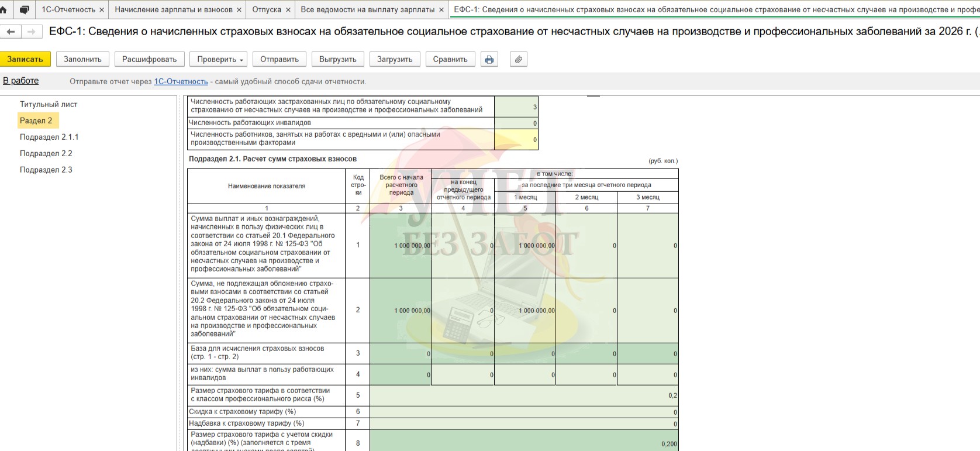Follow the 1С-Отчетность hyperlink in the hint bar

click(181, 81)
